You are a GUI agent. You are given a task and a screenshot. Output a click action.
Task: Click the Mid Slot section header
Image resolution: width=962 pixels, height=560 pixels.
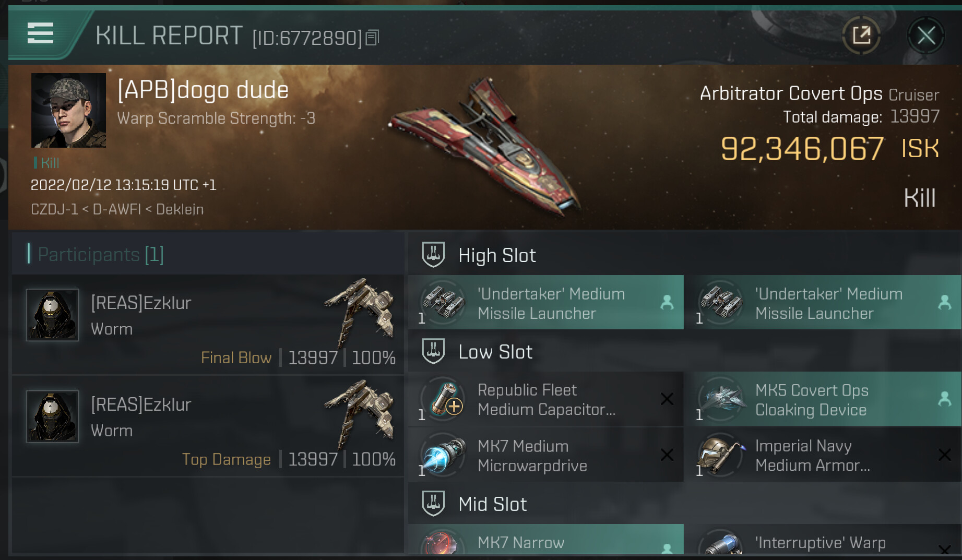(x=492, y=504)
